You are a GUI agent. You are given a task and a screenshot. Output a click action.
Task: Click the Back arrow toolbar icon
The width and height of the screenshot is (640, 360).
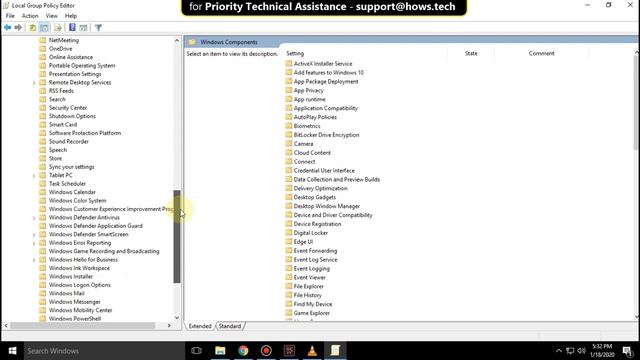[7, 27]
